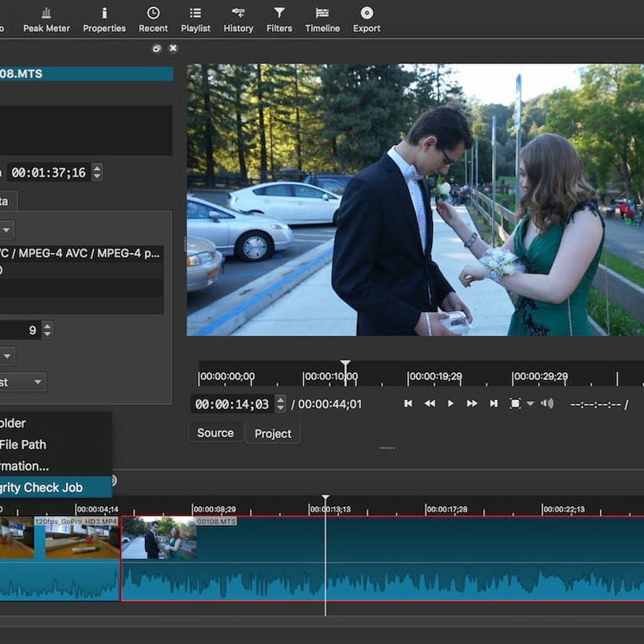Open the Filters panel

pyautogui.click(x=279, y=19)
